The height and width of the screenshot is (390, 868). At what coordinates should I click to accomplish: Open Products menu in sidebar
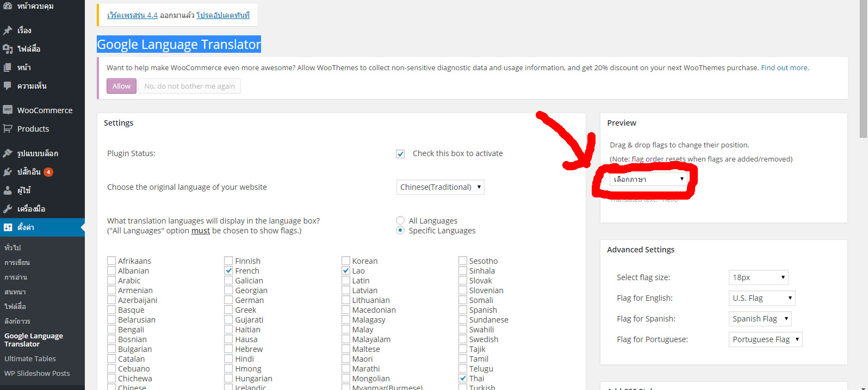pyautogui.click(x=42, y=129)
